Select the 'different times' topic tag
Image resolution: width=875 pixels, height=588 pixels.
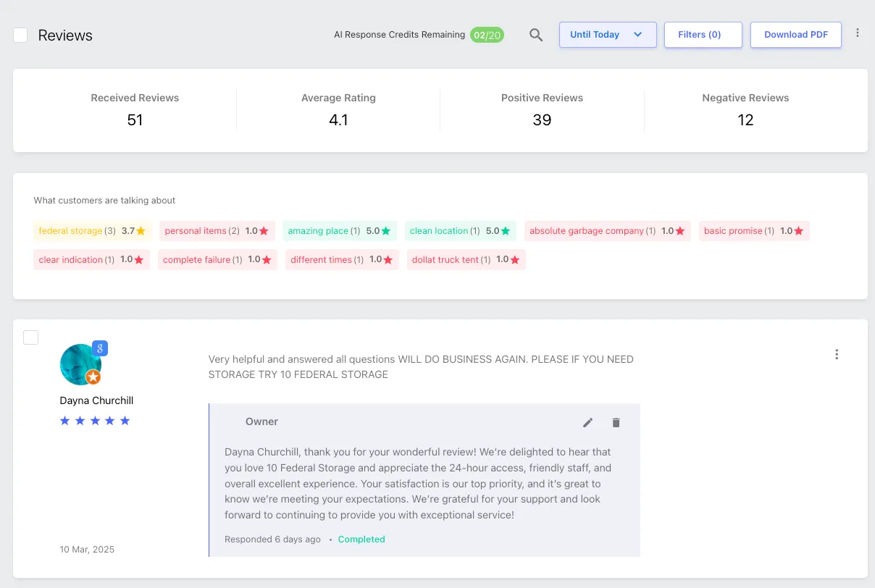[342, 259]
